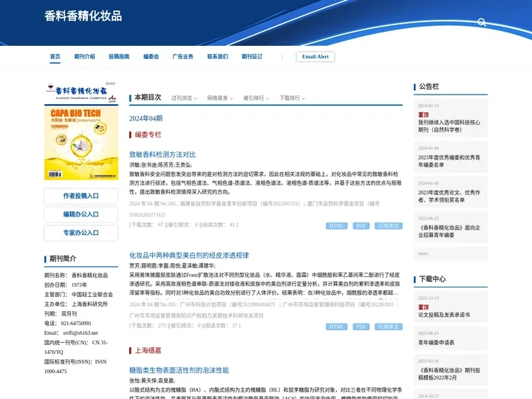The image size is (532, 399).
Task: Open the 编委会 menu item
Action: 151,57
